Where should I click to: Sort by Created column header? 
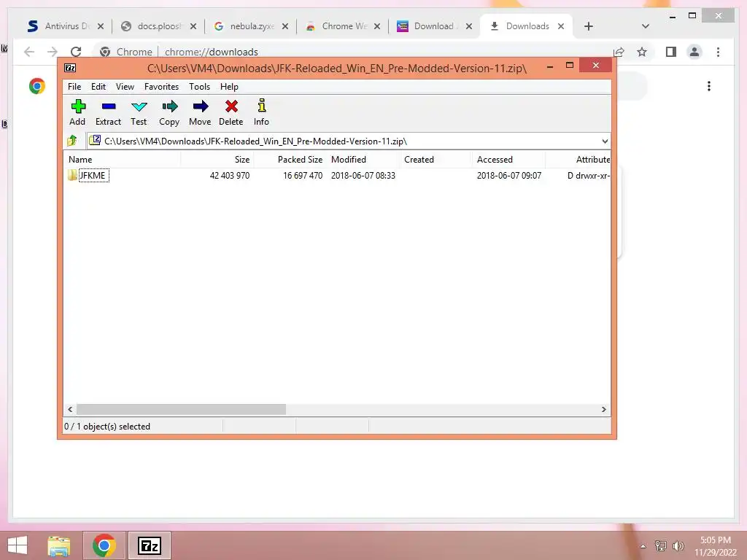pyautogui.click(x=436, y=160)
